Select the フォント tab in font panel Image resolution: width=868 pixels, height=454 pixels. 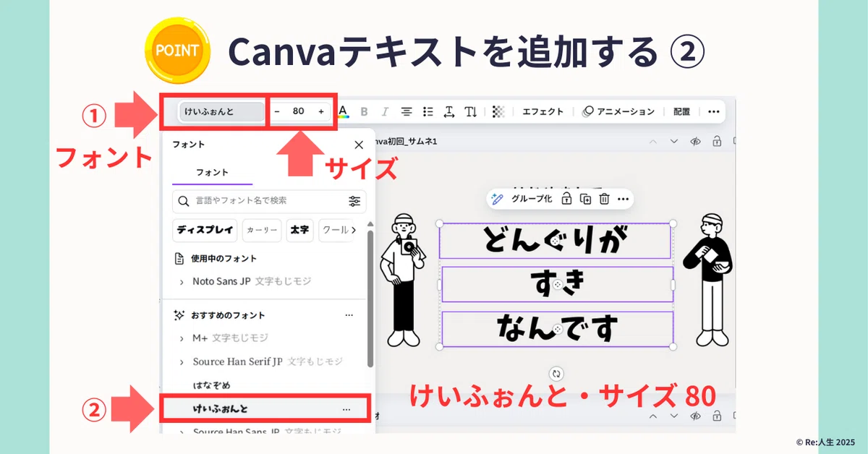pyautogui.click(x=212, y=173)
